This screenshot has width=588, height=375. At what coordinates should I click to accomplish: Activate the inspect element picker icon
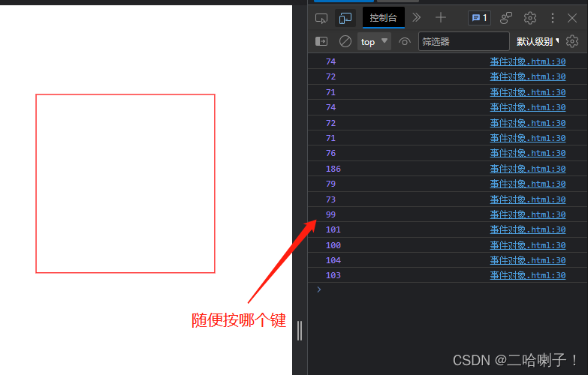321,18
